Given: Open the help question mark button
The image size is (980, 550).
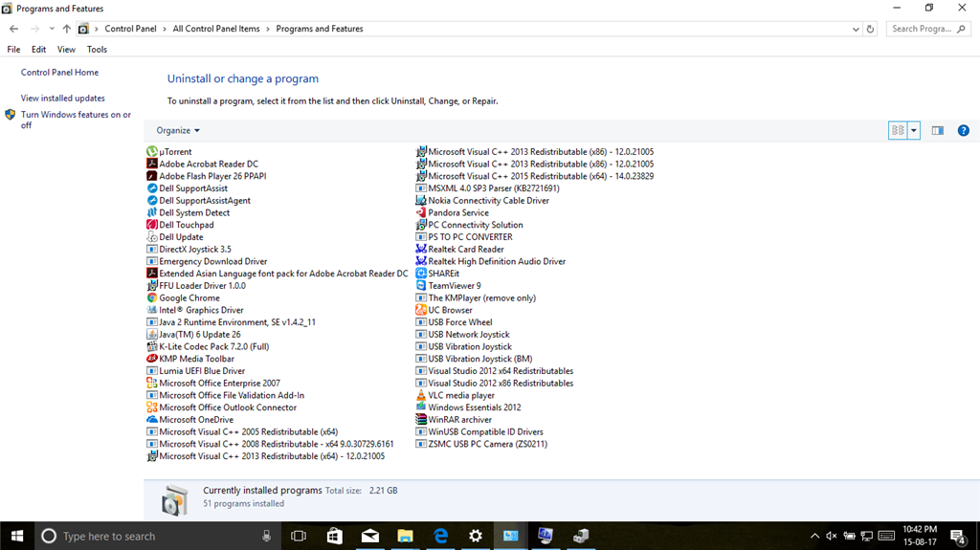Looking at the screenshot, I should 963,131.
